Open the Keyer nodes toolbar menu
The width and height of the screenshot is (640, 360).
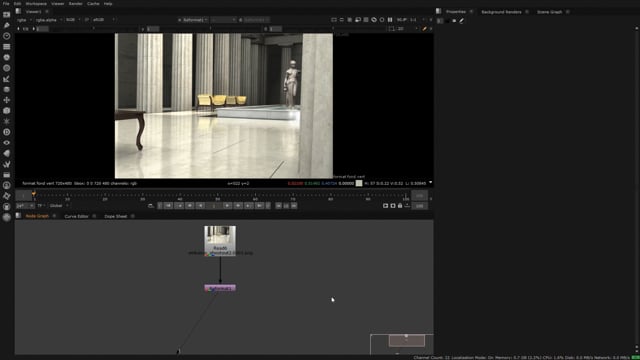click(x=7, y=79)
